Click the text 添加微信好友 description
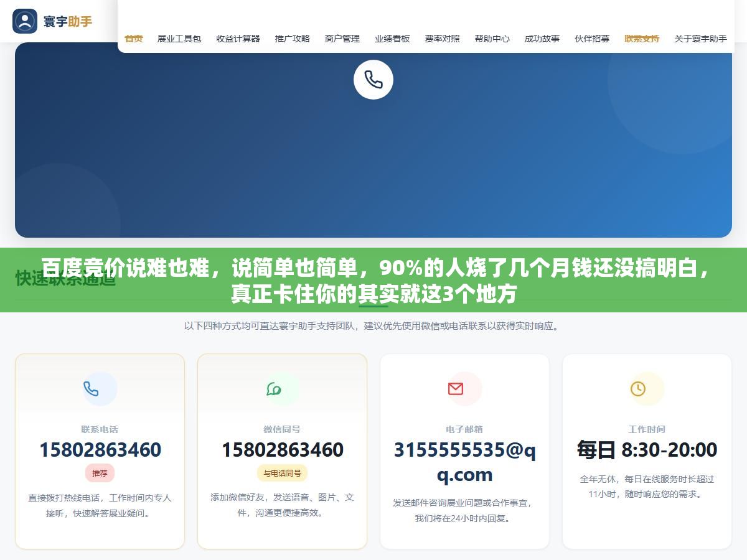Viewport: 747px width, 560px height. 282,505
